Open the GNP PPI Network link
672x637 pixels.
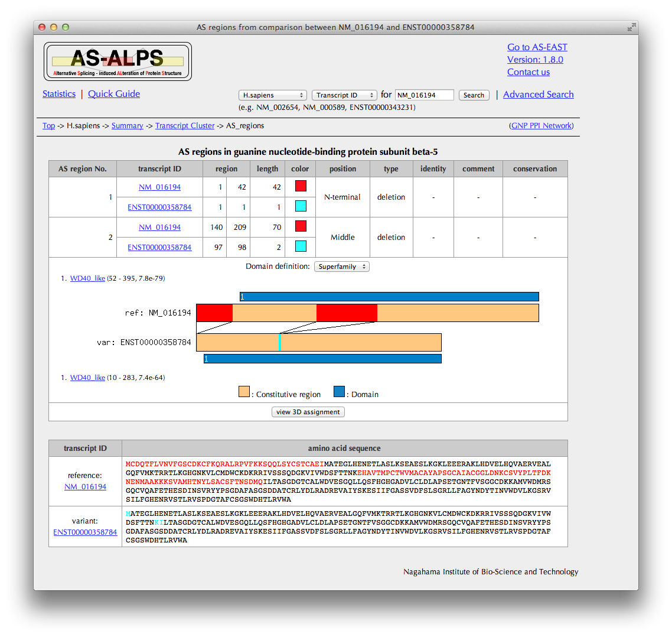click(x=541, y=126)
